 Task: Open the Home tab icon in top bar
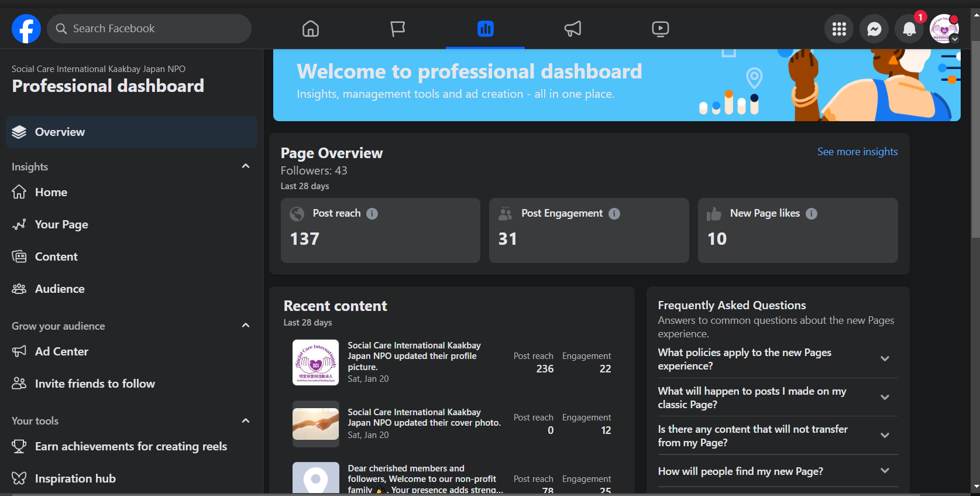311,29
